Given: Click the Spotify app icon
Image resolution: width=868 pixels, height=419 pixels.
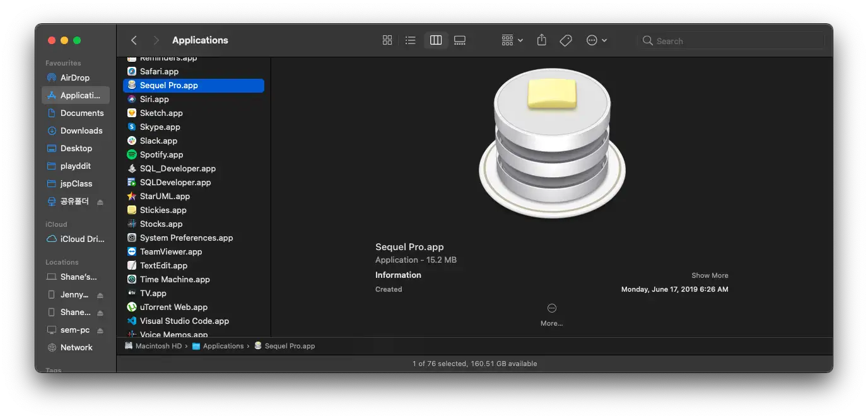Looking at the screenshot, I should (x=132, y=154).
